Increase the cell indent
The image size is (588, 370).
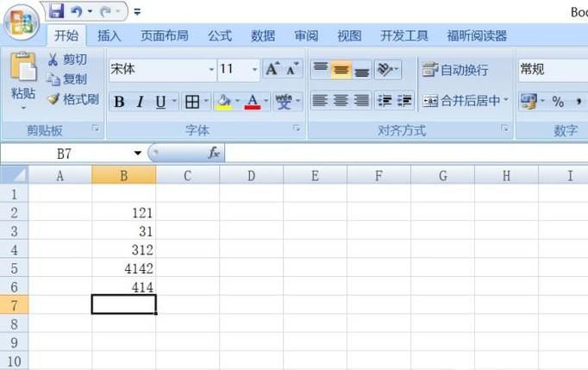pyautogui.click(x=404, y=101)
